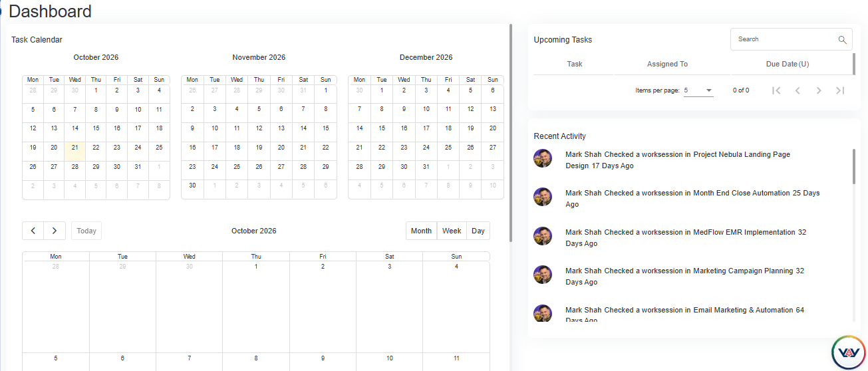Click the Today button

[86, 231]
